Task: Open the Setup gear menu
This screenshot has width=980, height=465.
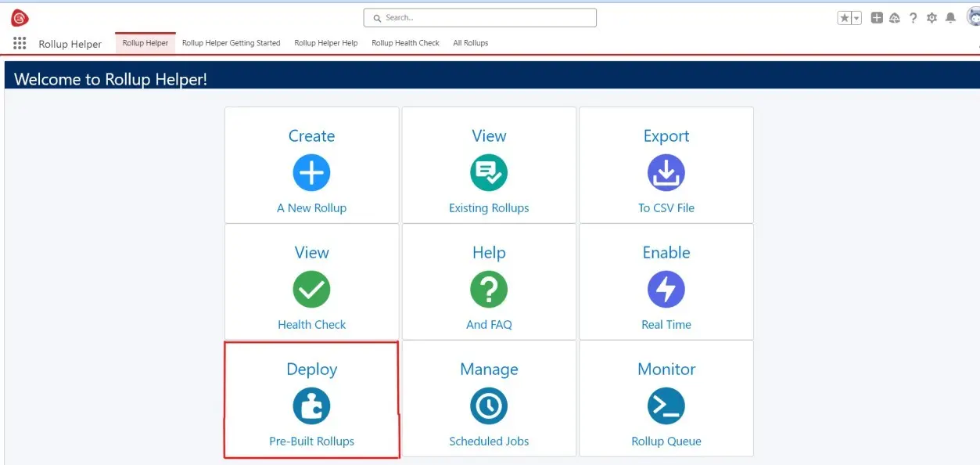Action: (x=932, y=18)
